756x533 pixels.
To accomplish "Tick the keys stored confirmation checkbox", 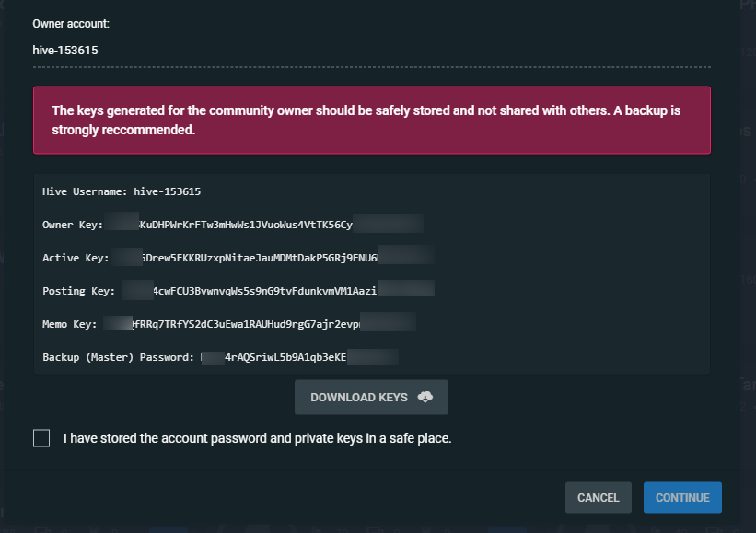I will click(x=41, y=438).
